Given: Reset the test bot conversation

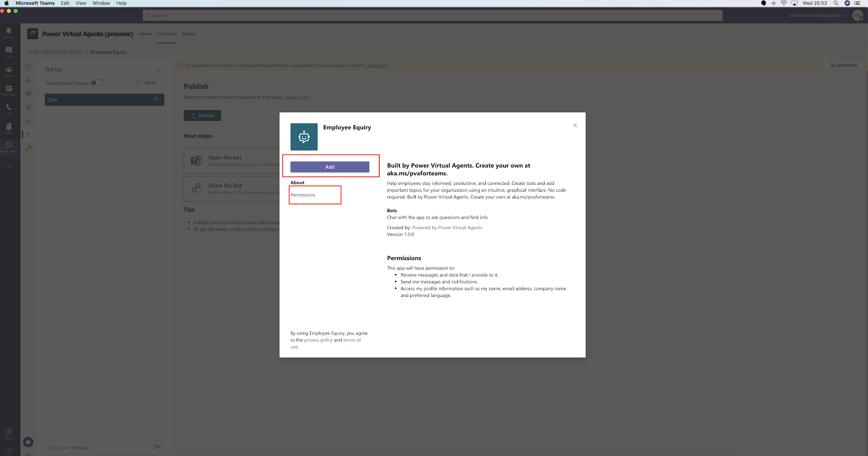Looking at the screenshot, I should [x=146, y=83].
